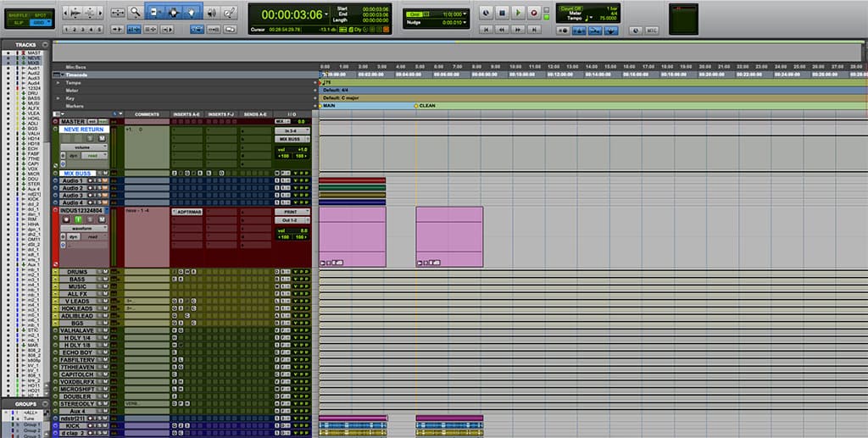Recall zoom preset 1
Image resolution: width=868 pixels, height=438 pixels.
tap(66, 30)
